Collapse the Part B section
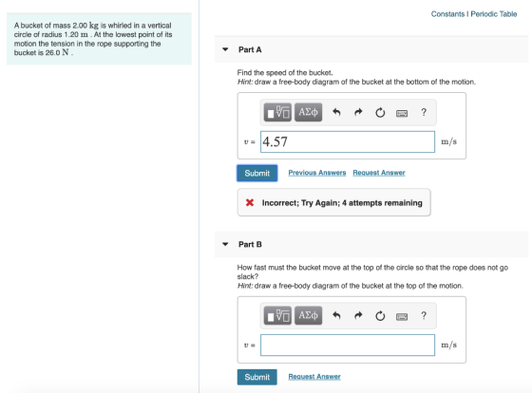 tap(225, 244)
